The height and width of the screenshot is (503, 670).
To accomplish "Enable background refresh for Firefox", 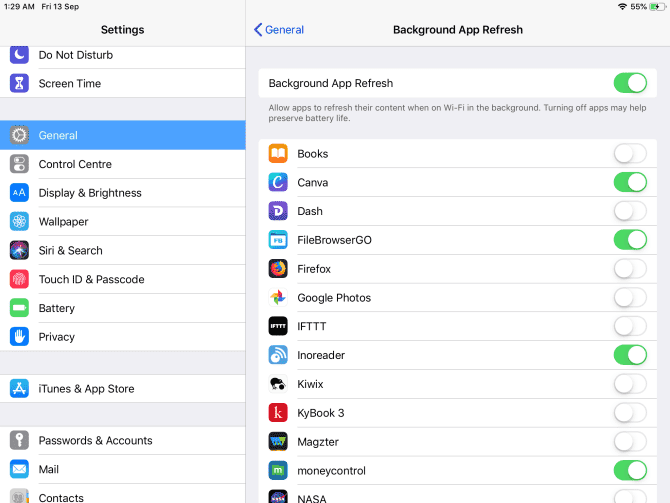I will click(x=630, y=269).
